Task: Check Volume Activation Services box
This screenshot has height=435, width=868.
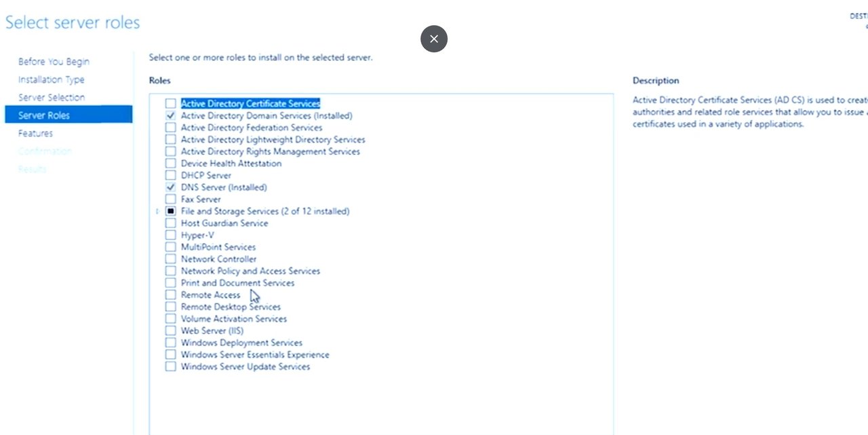Action: pos(170,319)
